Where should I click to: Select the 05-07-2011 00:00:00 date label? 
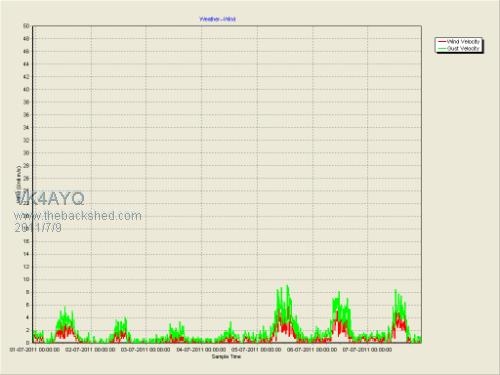point(256,350)
